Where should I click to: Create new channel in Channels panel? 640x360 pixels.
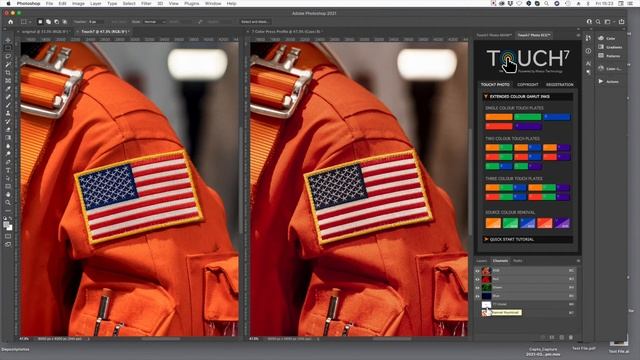562,337
